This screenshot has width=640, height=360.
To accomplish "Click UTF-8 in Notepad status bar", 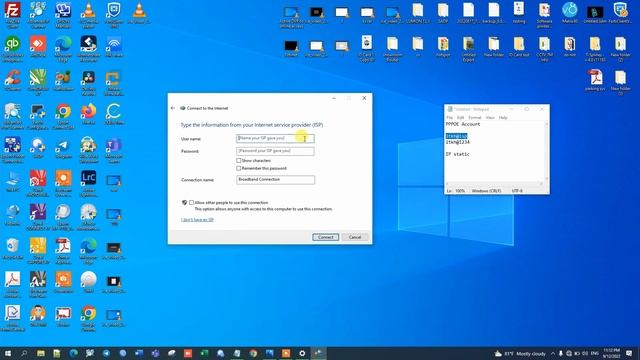I will pyautogui.click(x=517, y=191).
